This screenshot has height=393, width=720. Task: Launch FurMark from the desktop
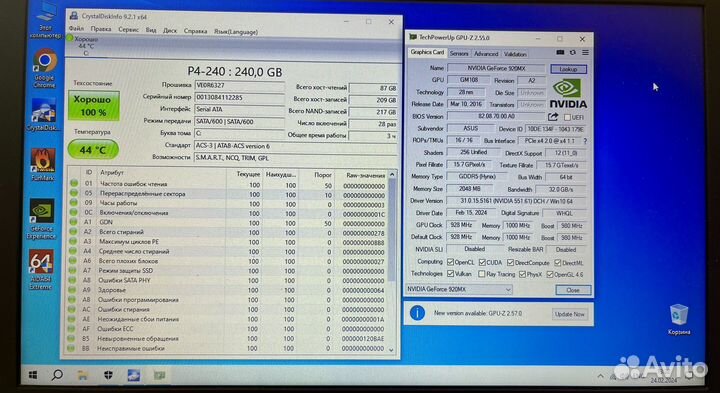[x=43, y=164]
